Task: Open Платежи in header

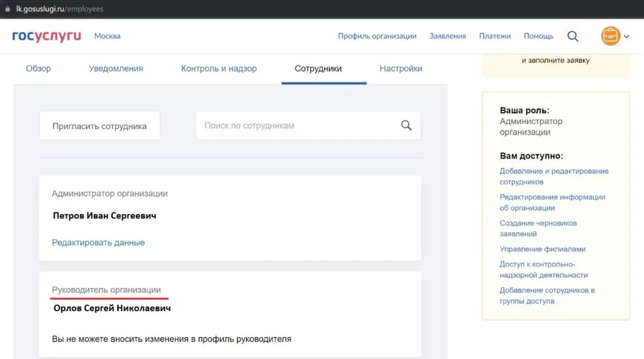Action: (495, 36)
